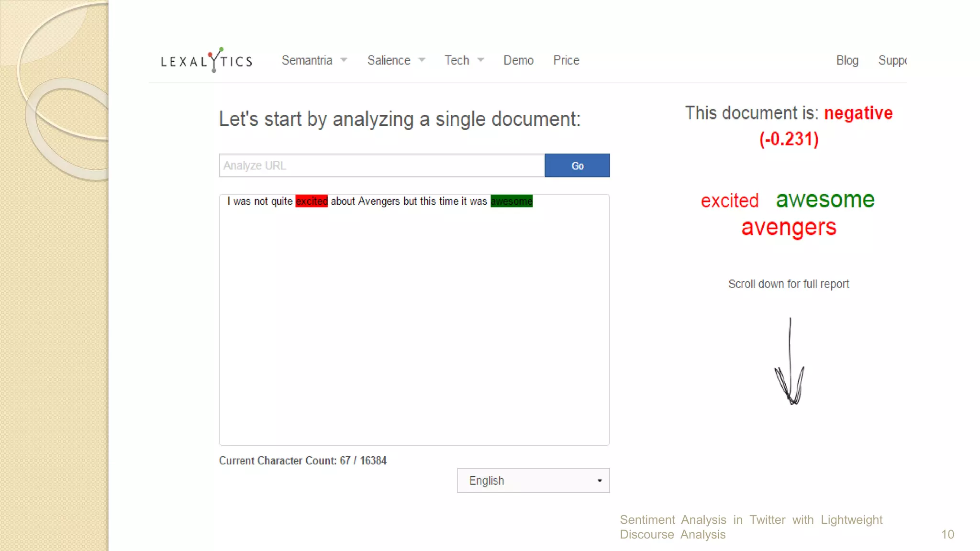
Task: Click the Scroll down for full report text
Action: [789, 284]
